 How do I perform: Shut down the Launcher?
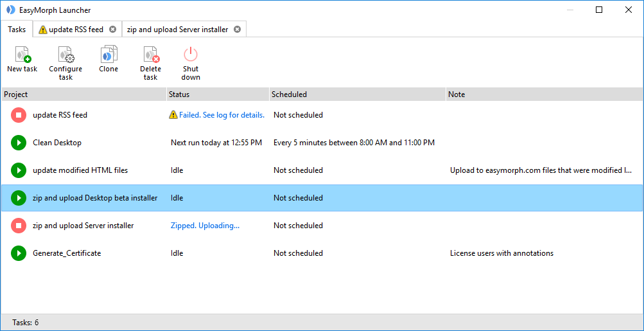click(191, 64)
